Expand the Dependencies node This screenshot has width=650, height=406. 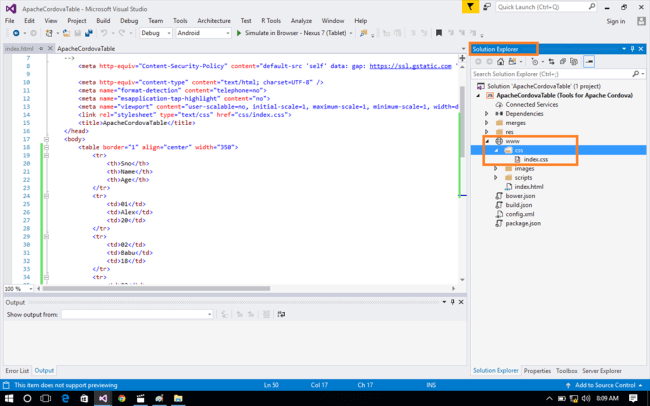coord(487,113)
